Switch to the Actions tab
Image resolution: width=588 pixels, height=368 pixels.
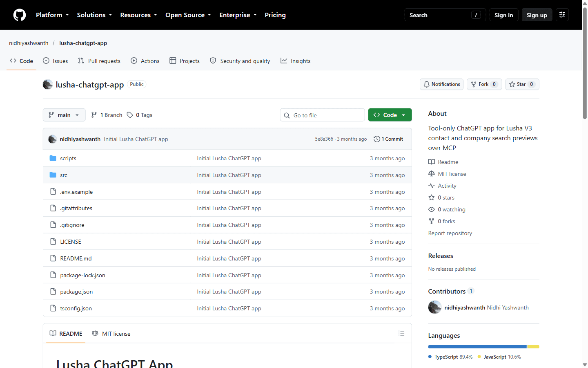[x=145, y=61]
